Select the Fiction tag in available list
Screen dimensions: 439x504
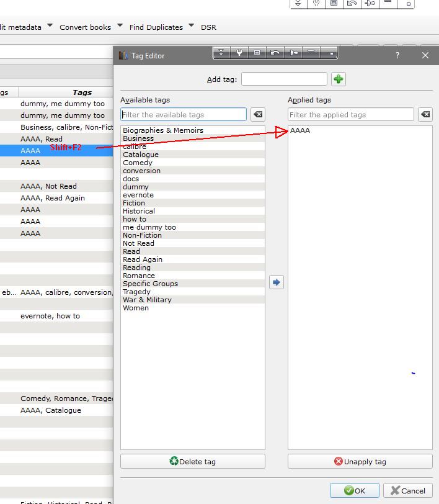193,203
